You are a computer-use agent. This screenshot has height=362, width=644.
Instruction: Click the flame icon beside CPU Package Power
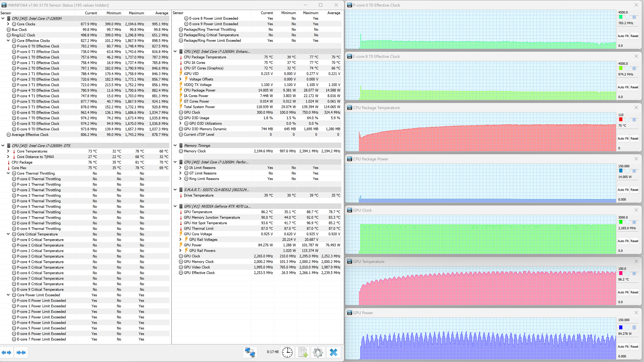click(x=181, y=90)
